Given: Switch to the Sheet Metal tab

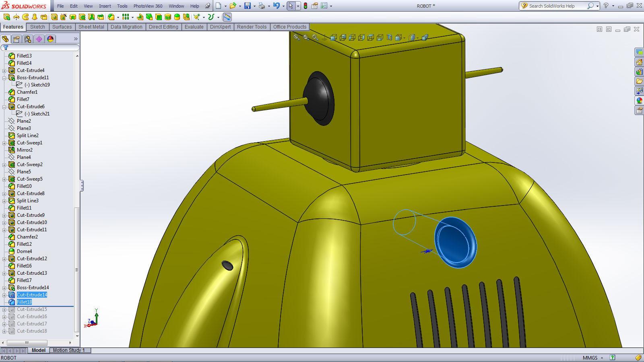Looking at the screenshot, I should (91, 27).
